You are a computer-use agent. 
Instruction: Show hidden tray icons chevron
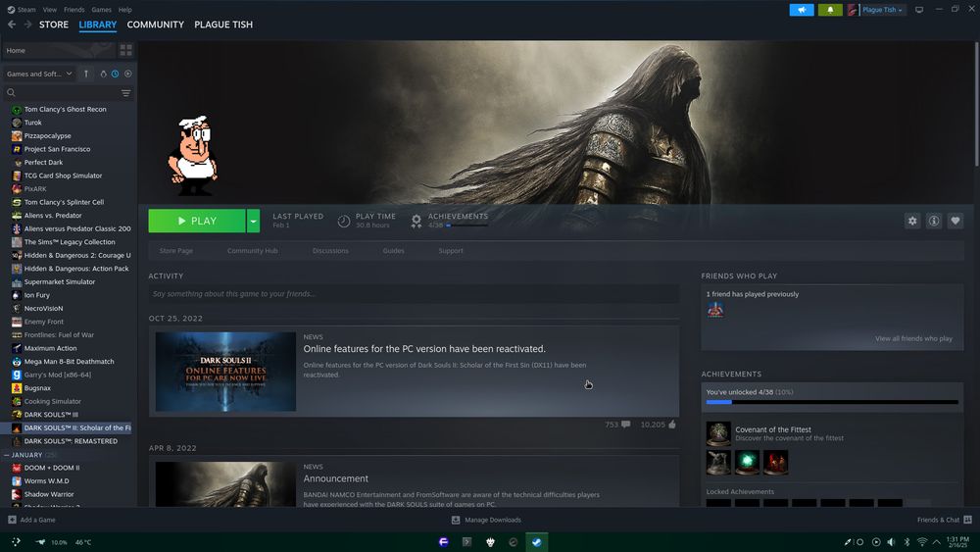click(937, 542)
